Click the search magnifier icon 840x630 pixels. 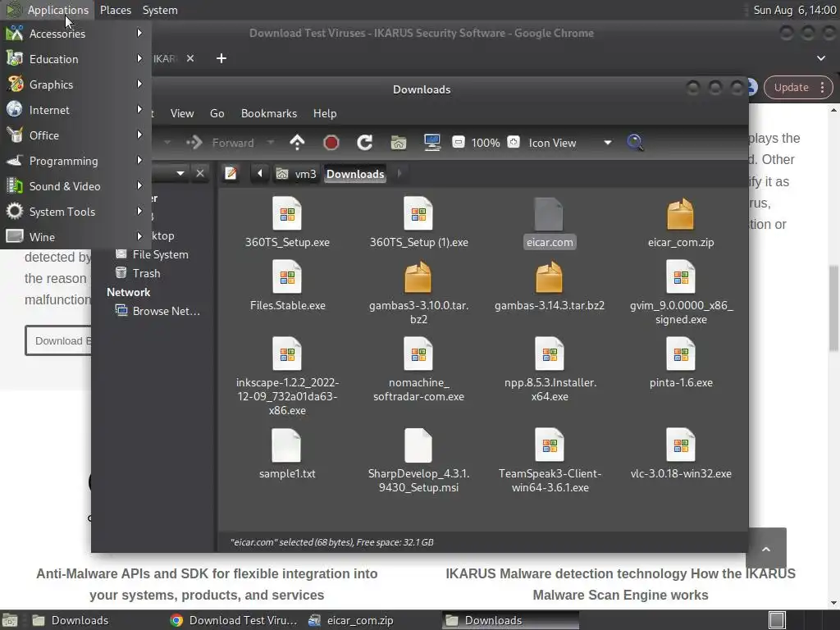[635, 143]
